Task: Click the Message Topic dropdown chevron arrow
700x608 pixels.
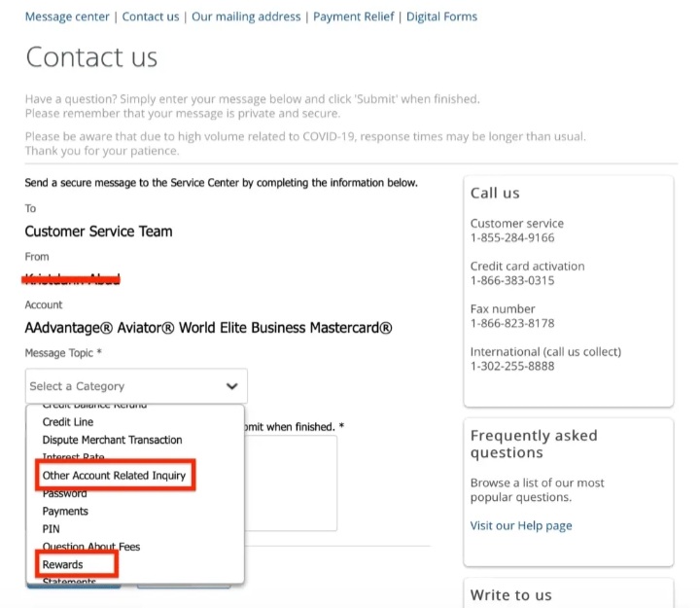Action: pyautogui.click(x=231, y=386)
